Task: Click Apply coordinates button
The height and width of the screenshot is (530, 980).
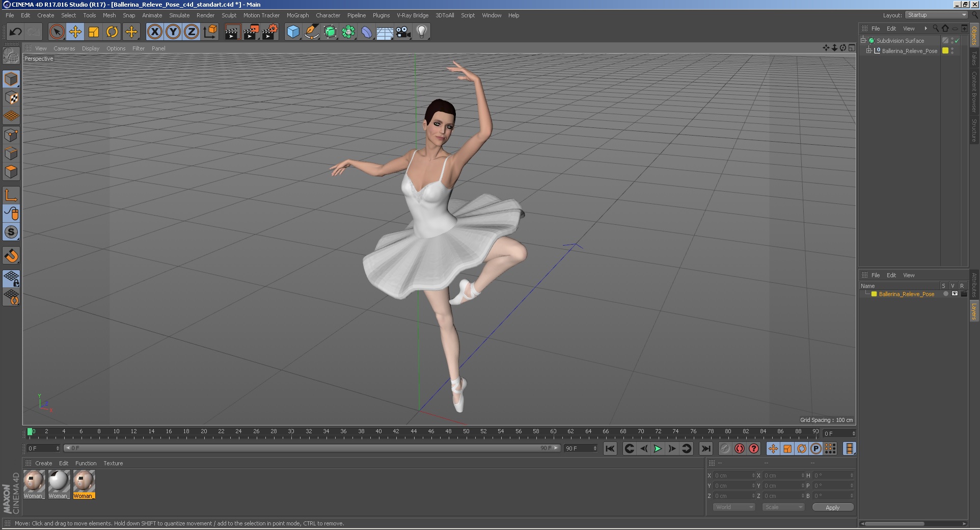Action: (x=833, y=507)
